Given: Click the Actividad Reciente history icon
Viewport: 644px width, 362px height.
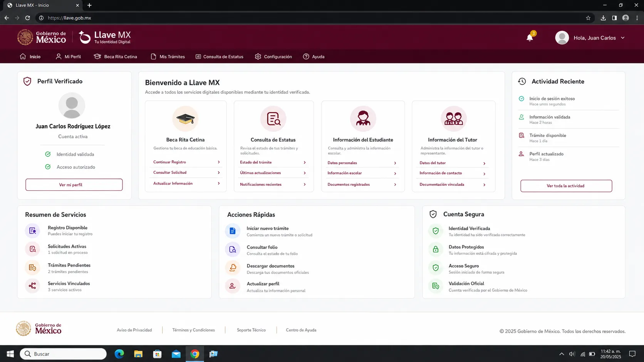Looking at the screenshot, I should (x=522, y=81).
